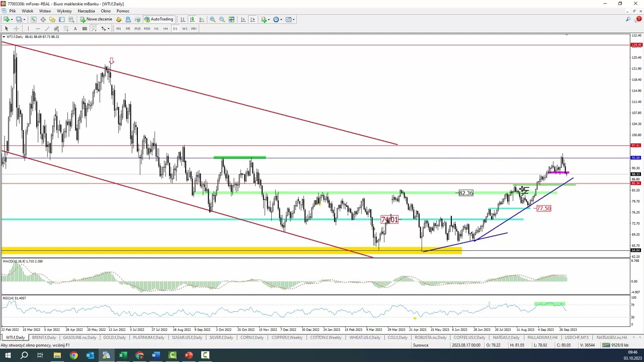Select the equidistant channel tool
Image resolution: width=644 pixels, height=362 pixels.
tap(56, 29)
